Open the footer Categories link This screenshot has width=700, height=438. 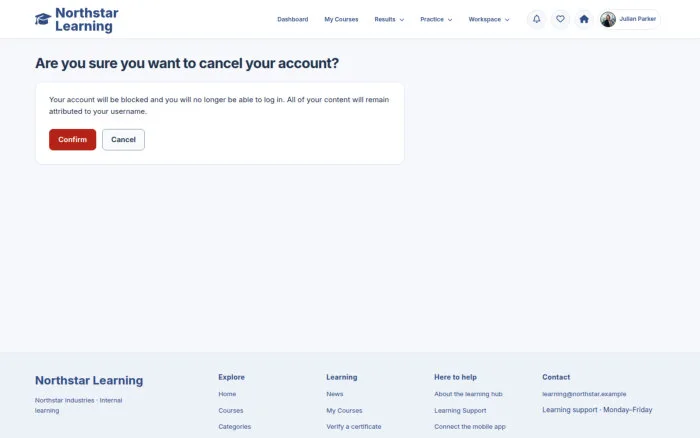pos(235,426)
